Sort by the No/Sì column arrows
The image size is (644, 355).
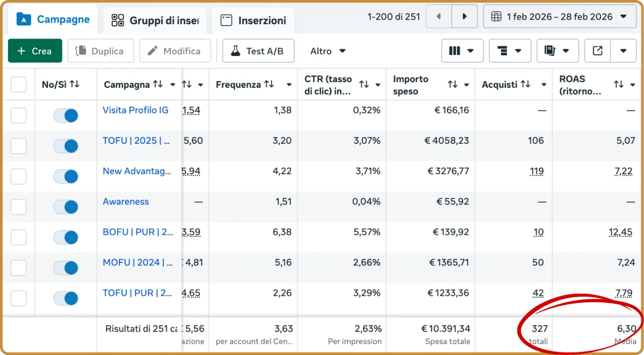pos(74,84)
